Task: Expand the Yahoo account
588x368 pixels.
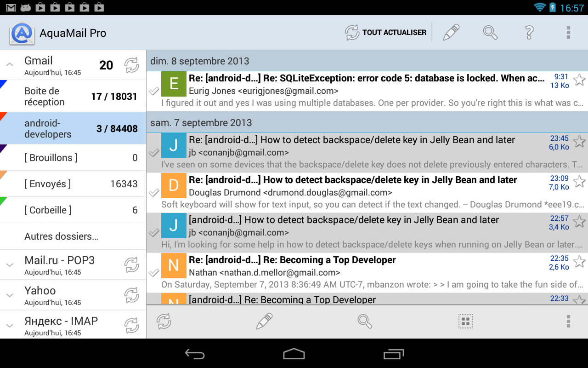Action: 10,295
